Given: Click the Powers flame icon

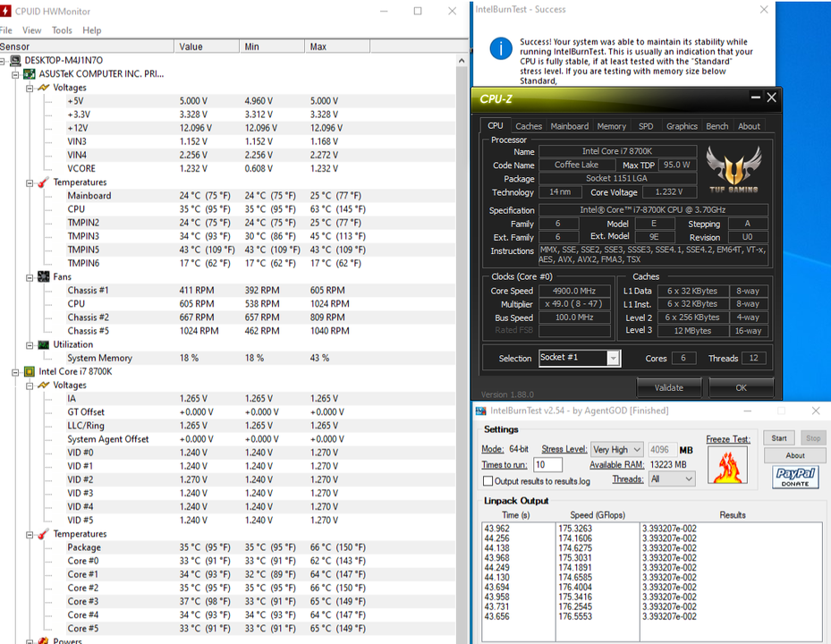Looking at the screenshot, I should point(44,640).
